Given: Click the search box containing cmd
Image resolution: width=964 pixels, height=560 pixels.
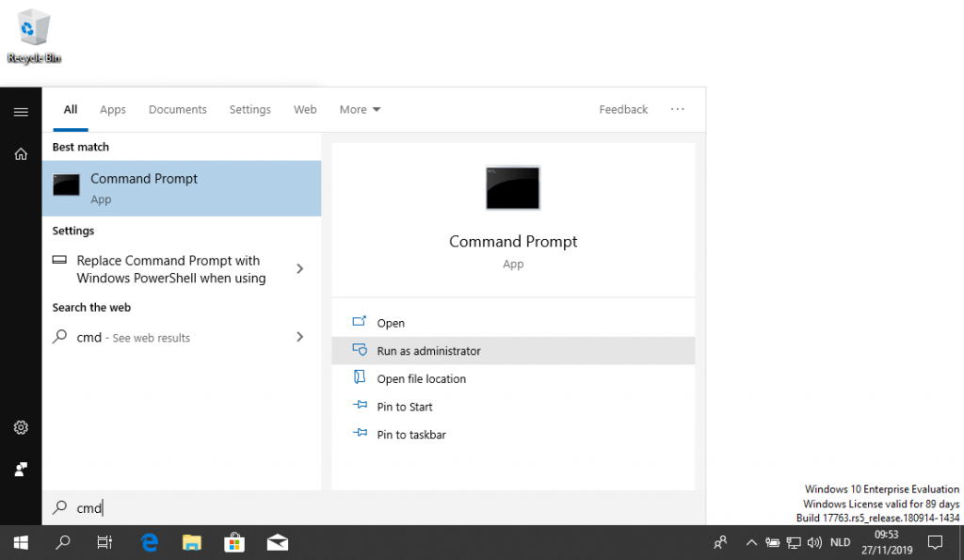Looking at the screenshot, I should [374, 507].
